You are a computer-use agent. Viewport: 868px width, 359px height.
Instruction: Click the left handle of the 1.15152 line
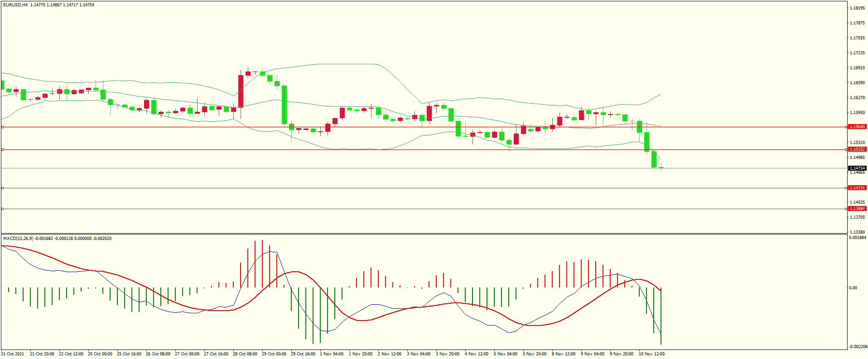click(3, 149)
